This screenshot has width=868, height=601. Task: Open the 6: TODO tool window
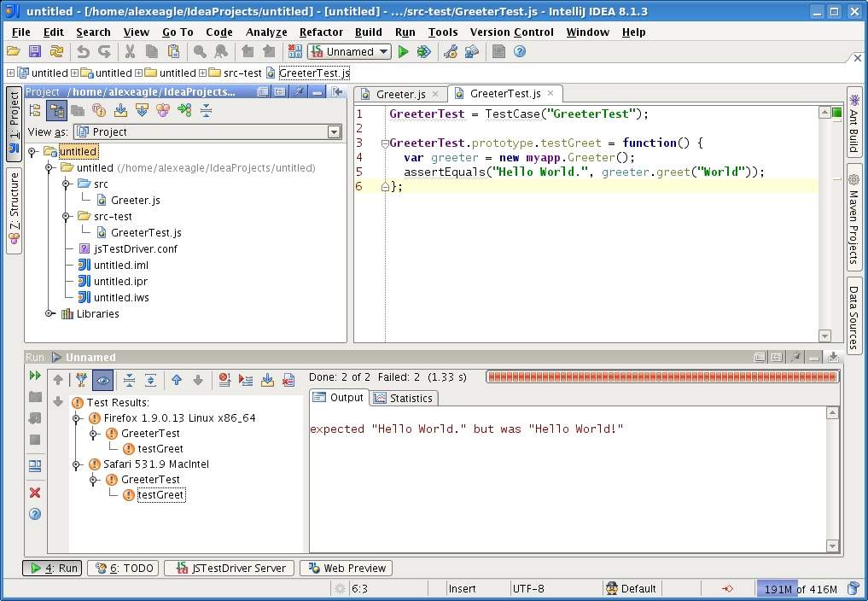tap(124, 568)
